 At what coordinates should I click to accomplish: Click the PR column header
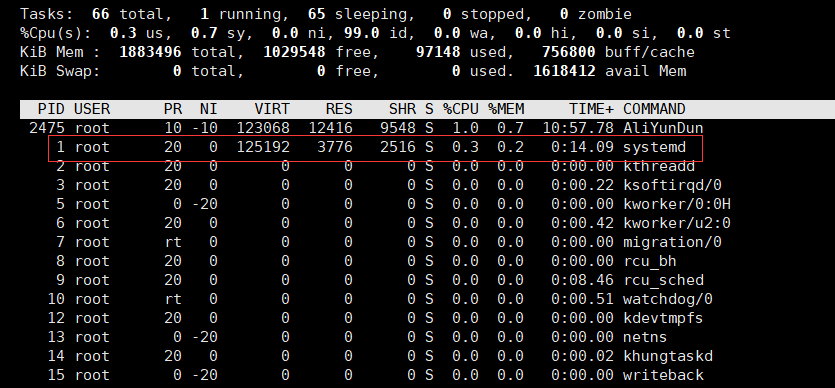173,109
